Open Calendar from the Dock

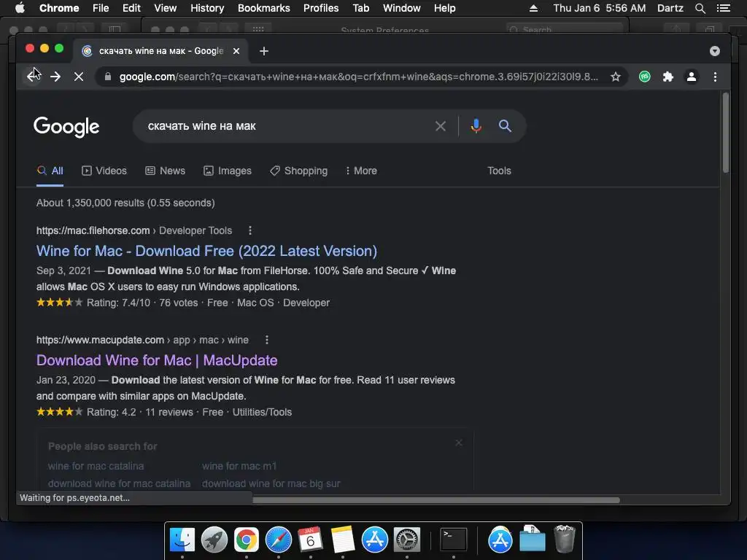311,540
